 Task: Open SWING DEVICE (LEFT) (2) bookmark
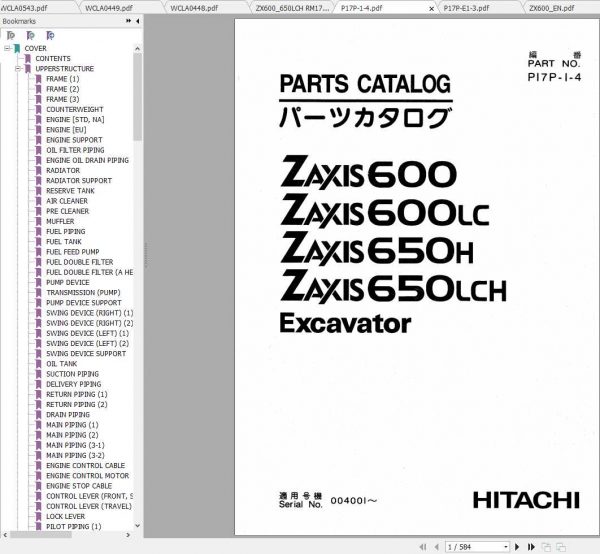point(87,344)
